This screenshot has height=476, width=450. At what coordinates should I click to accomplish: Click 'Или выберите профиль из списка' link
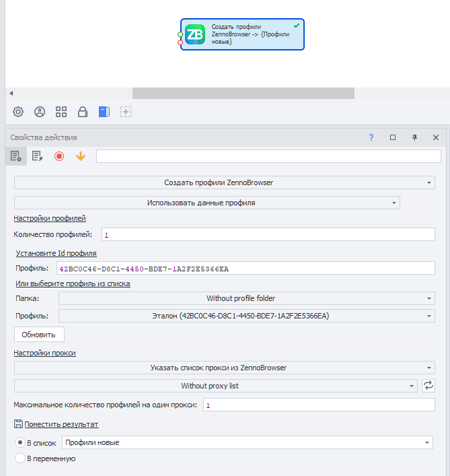(73, 283)
